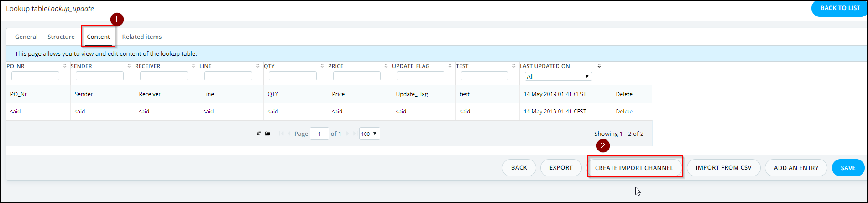868x203 pixels.
Task: Click the SAVE button
Action: pos(848,168)
